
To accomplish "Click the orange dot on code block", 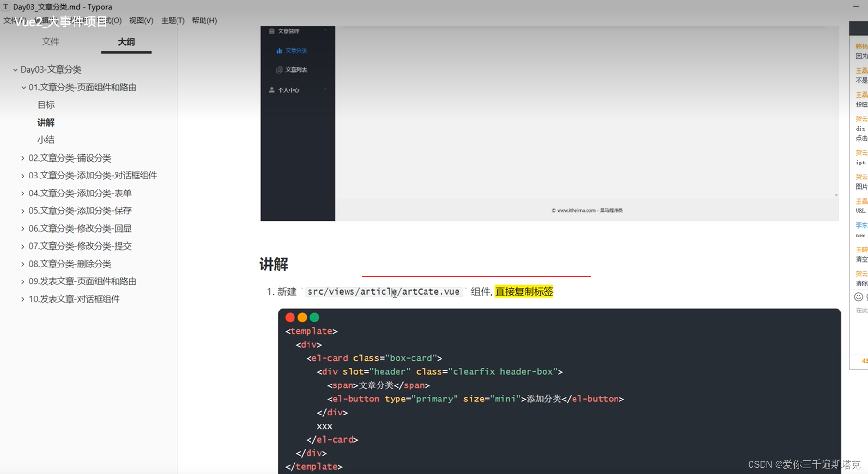I will point(302,317).
